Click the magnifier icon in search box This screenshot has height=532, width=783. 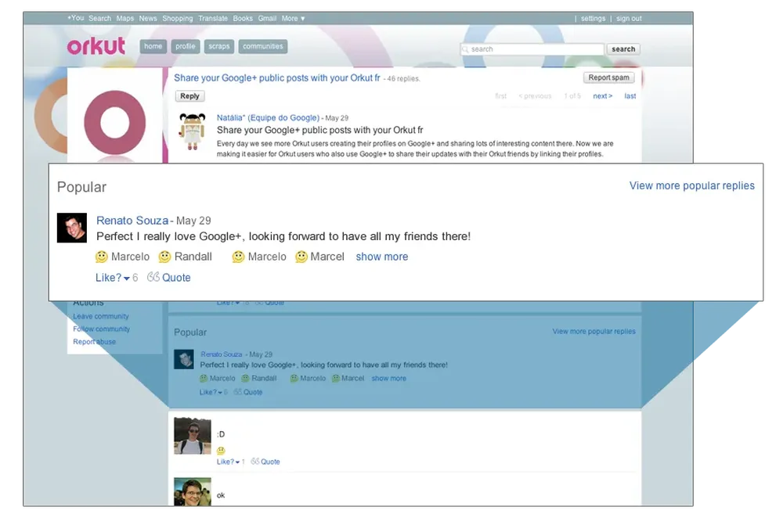[x=465, y=49]
